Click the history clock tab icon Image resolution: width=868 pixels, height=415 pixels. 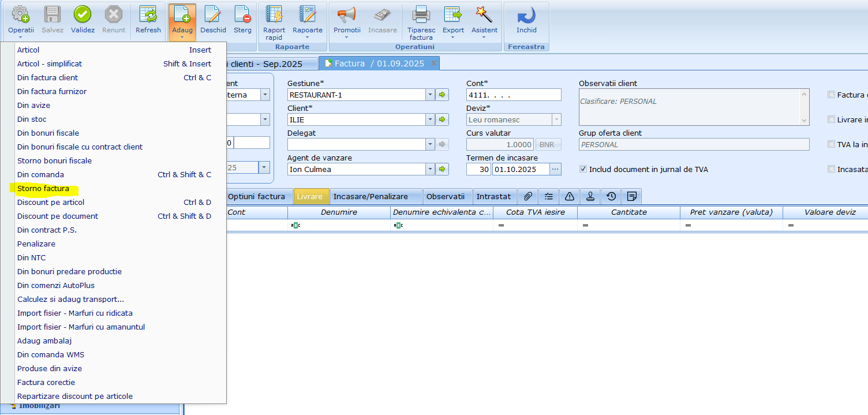(x=611, y=197)
